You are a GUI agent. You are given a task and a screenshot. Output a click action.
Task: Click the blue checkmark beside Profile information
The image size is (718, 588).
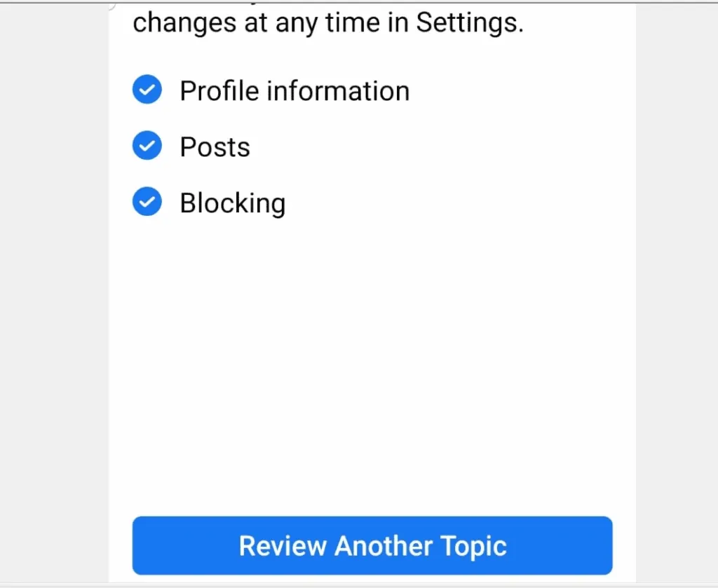tap(147, 89)
